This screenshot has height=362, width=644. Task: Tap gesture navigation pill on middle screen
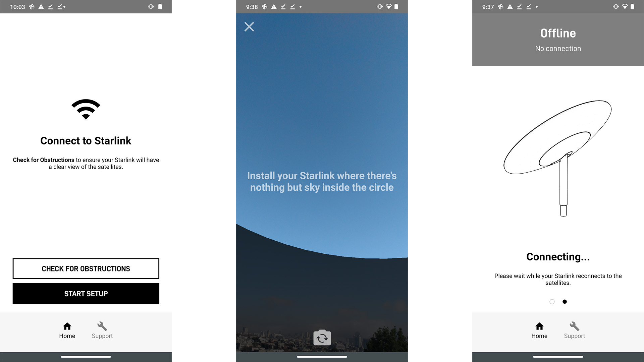[x=322, y=357]
